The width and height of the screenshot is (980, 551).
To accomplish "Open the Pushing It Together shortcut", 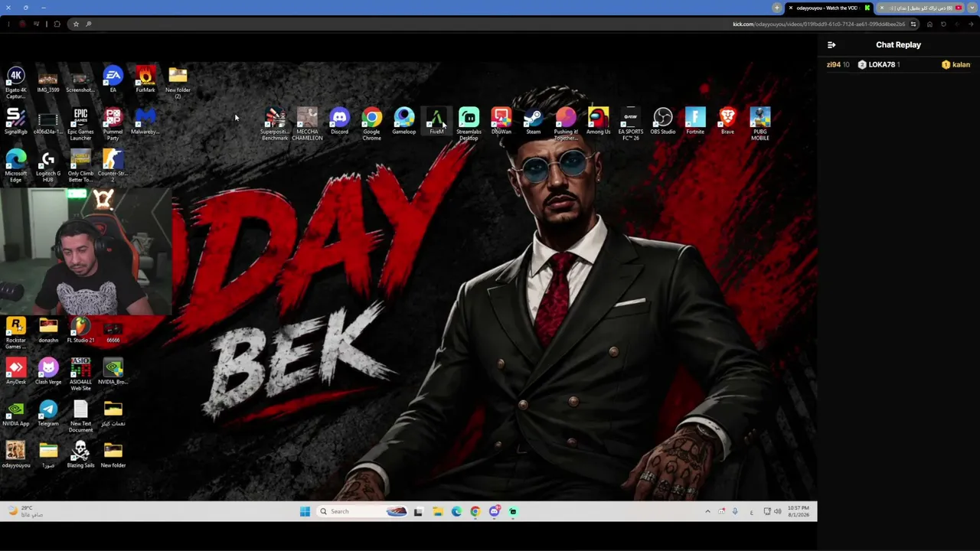I will [566, 124].
